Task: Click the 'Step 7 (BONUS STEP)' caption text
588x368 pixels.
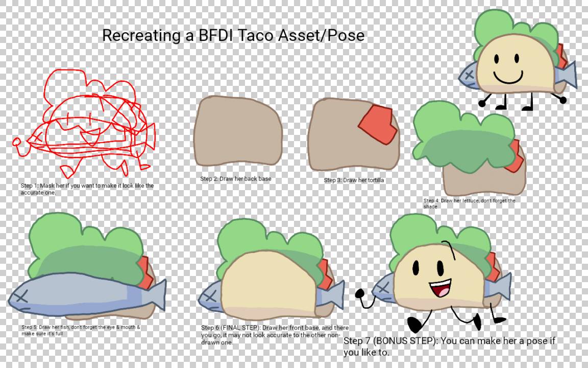Action: [x=449, y=346]
